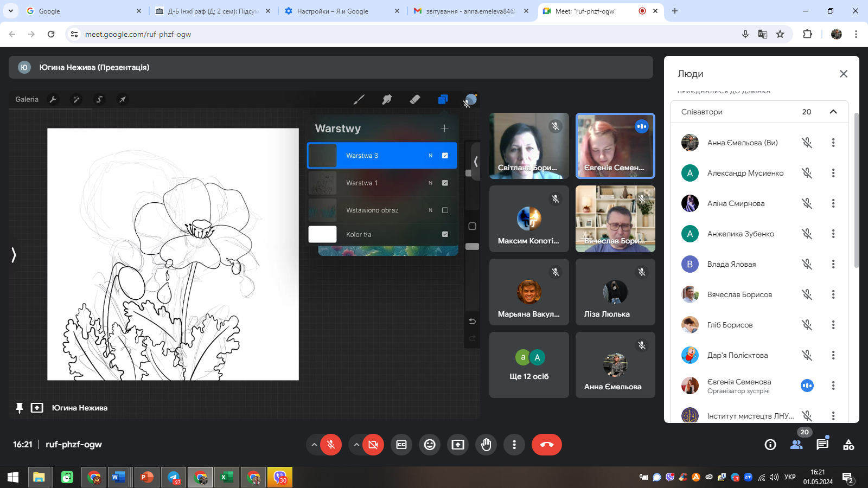Open the magic wand adjustments icon
868x488 pixels.
[76, 99]
